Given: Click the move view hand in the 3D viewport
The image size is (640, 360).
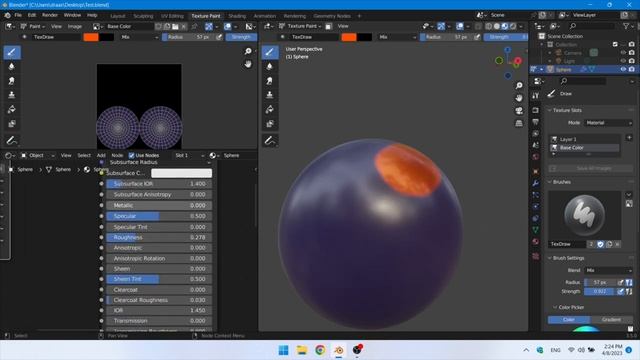Looking at the screenshot, I should 519,98.
